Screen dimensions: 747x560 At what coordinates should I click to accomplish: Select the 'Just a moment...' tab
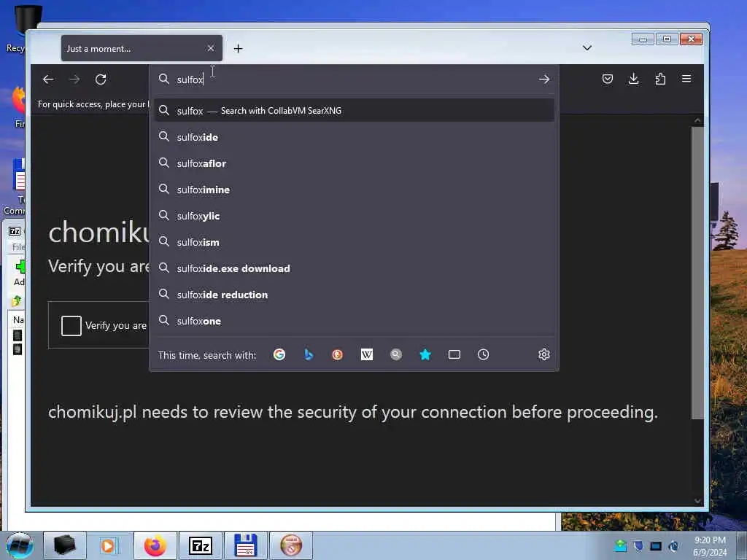(x=142, y=48)
